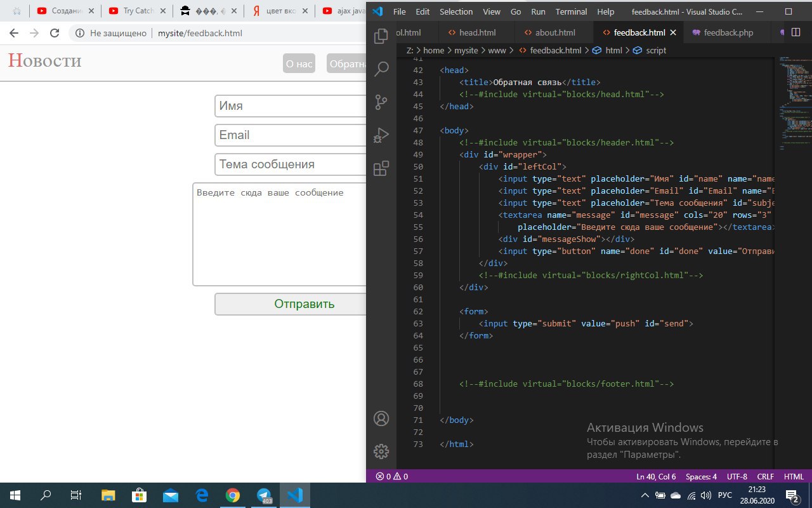Open the View menu in VS Code
This screenshot has height=508, width=812.
click(x=492, y=11)
